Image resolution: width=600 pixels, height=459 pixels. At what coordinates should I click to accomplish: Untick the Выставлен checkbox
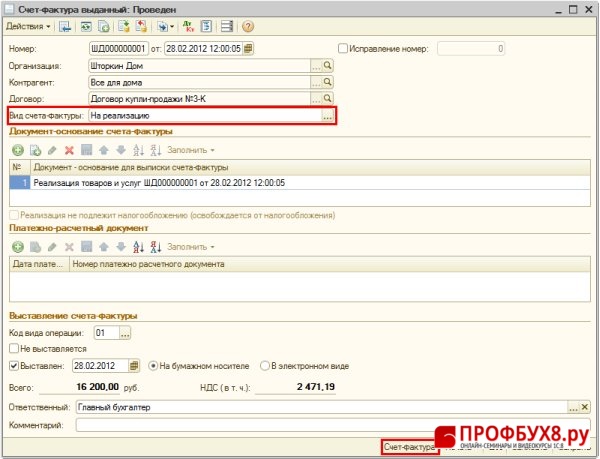(x=13, y=365)
